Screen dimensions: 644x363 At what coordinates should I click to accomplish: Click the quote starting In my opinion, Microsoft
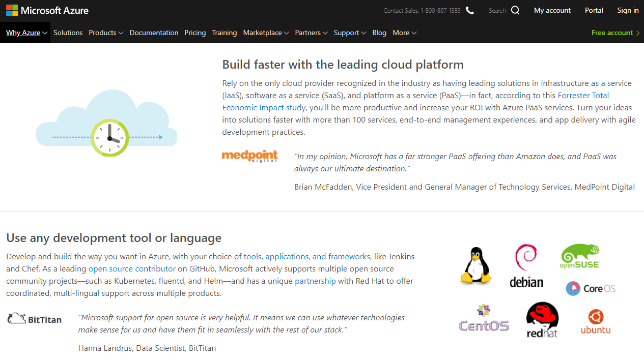[455, 162]
